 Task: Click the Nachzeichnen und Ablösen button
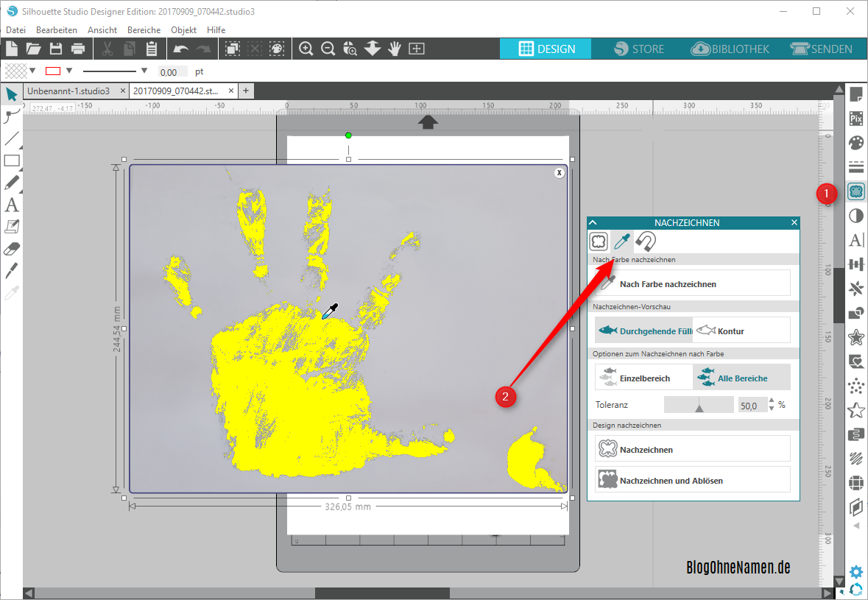692,480
